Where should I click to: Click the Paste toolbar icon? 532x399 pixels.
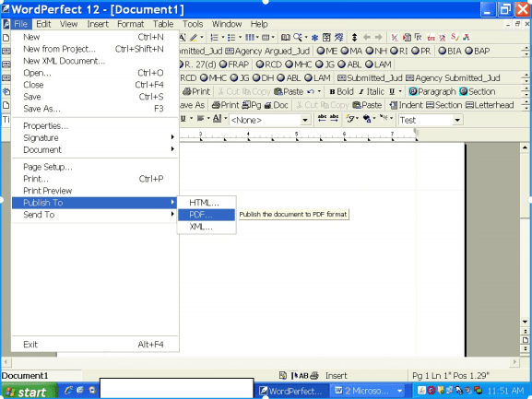[289, 91]
